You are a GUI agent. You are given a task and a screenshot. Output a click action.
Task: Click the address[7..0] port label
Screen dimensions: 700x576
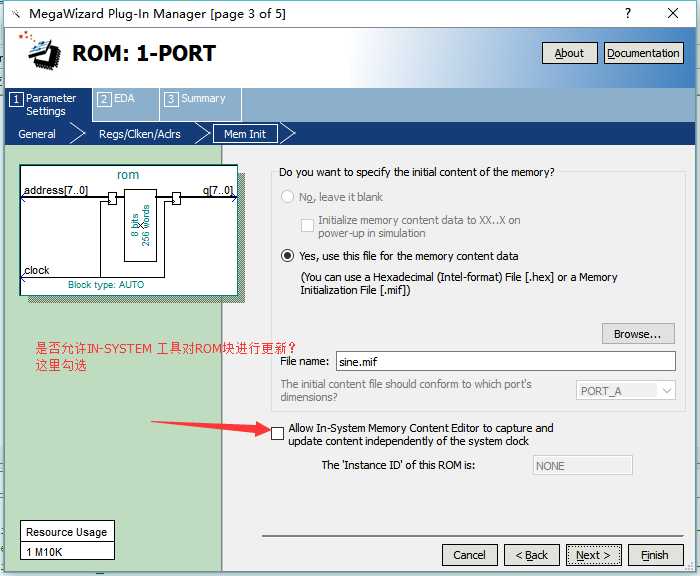[56, 190]
